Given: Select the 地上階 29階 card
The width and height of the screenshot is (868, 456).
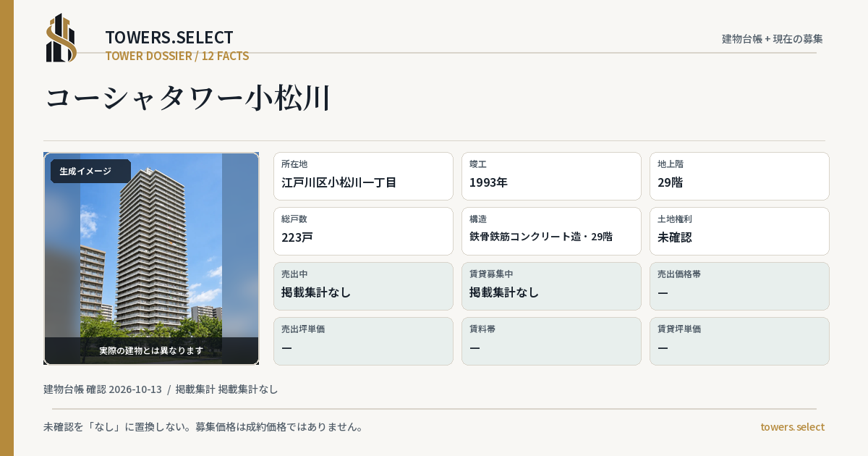Looking at the screenshot, I should point(739,176).
